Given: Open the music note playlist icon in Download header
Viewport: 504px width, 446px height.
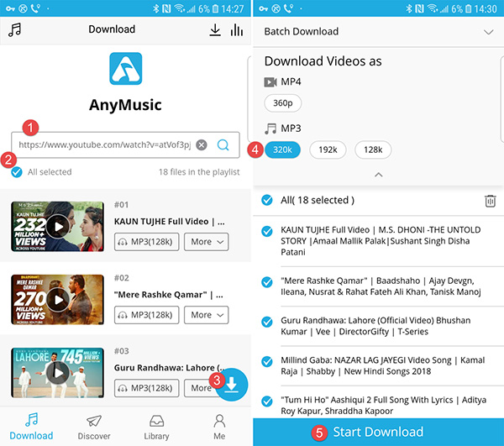Looking at the screenshot, I should coord(15,29).
